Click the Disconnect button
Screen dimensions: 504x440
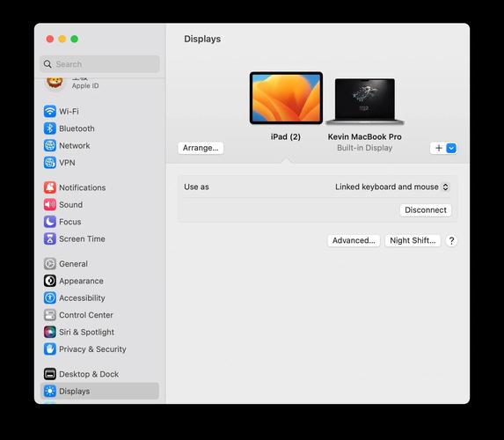click(x=426, y=210)
